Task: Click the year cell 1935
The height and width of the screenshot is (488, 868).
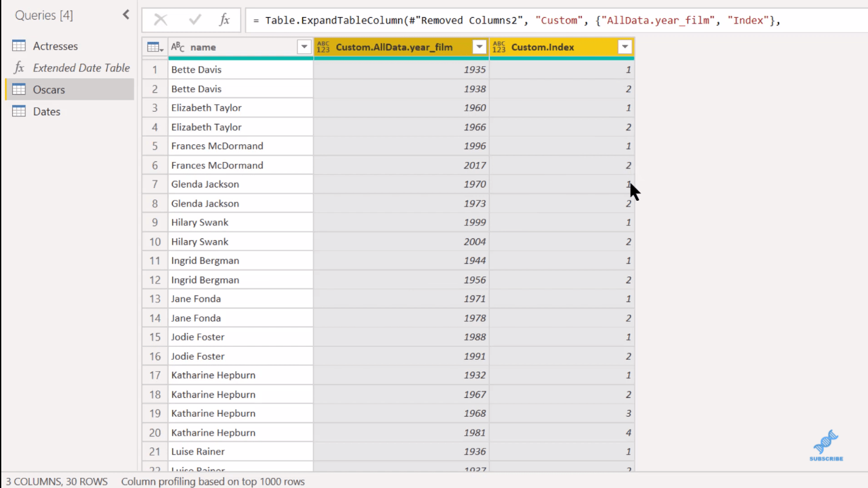Action: (x=402, y=69)
